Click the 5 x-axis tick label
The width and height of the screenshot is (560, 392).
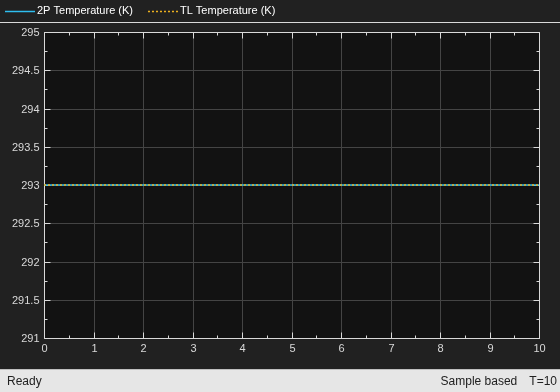pyautogui.click(x=292, y=348)
